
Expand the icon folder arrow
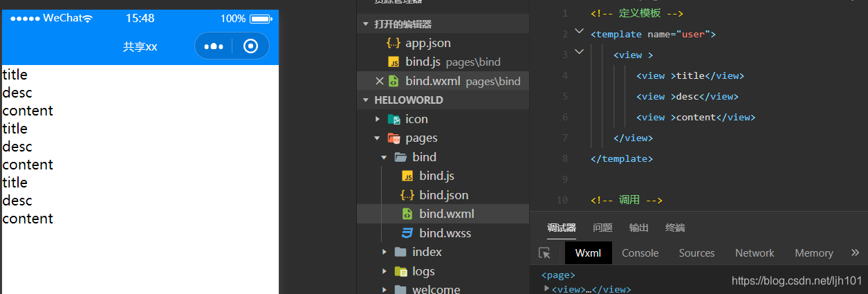(x=378, y=119)
